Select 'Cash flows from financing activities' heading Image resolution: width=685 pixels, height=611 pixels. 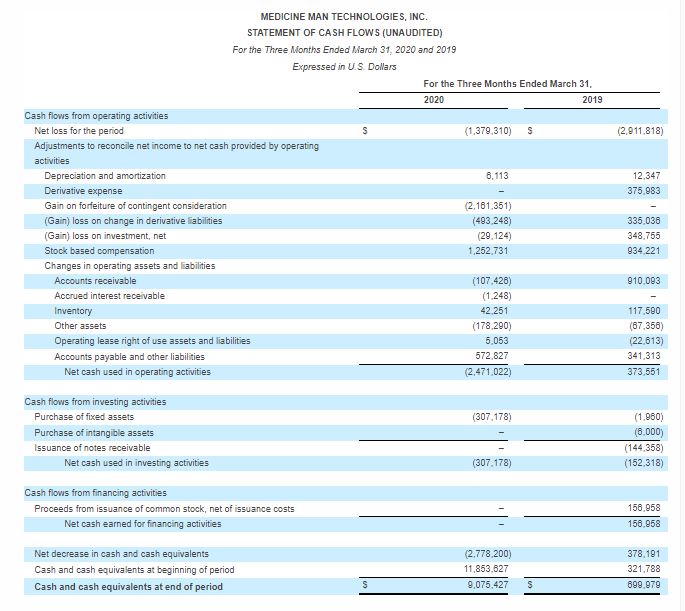95,493
